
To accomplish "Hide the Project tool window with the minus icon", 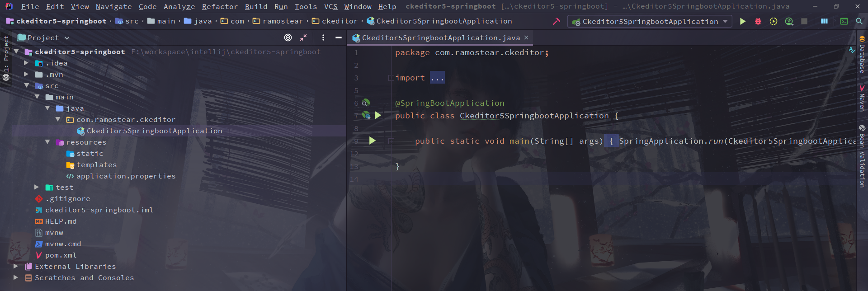I will [x=338, y=38].
